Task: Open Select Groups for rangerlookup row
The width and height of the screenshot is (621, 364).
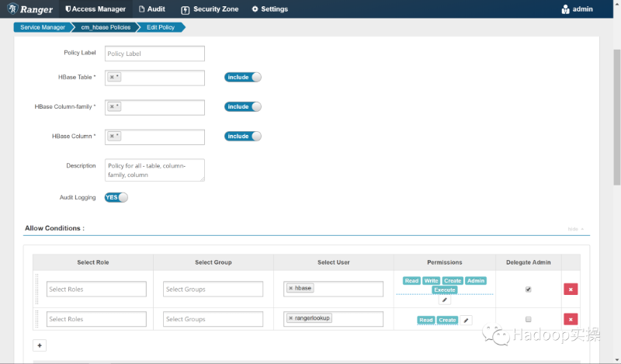Action: point(213,319)
